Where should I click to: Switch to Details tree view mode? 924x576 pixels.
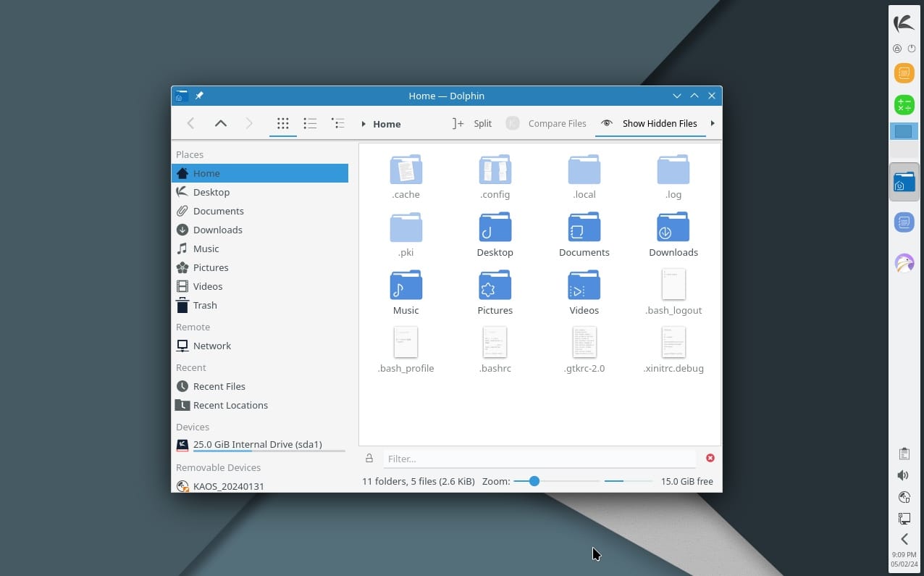(337, 124)
